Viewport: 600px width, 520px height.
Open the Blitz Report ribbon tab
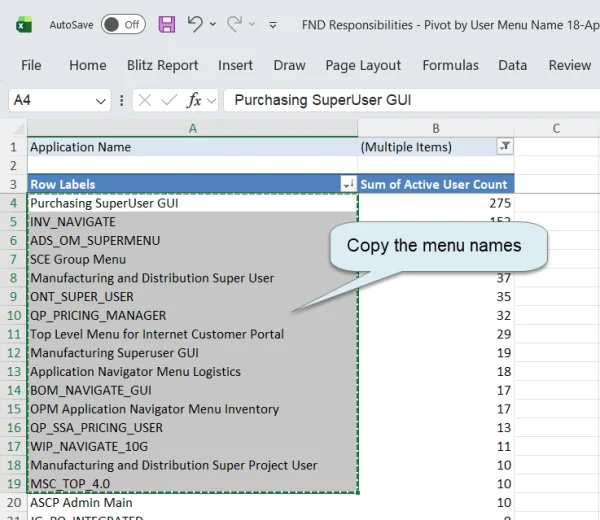pos(163,65)
